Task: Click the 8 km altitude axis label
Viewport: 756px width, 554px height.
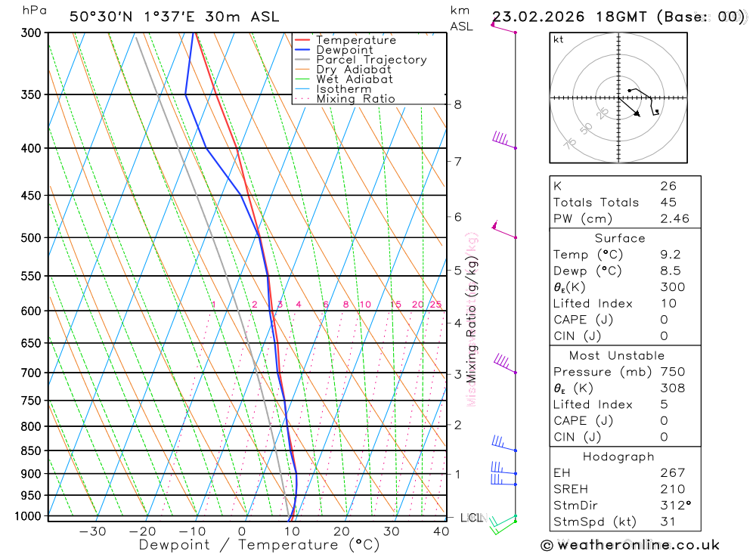Action: pyautogui.click(x=457, y=104)
